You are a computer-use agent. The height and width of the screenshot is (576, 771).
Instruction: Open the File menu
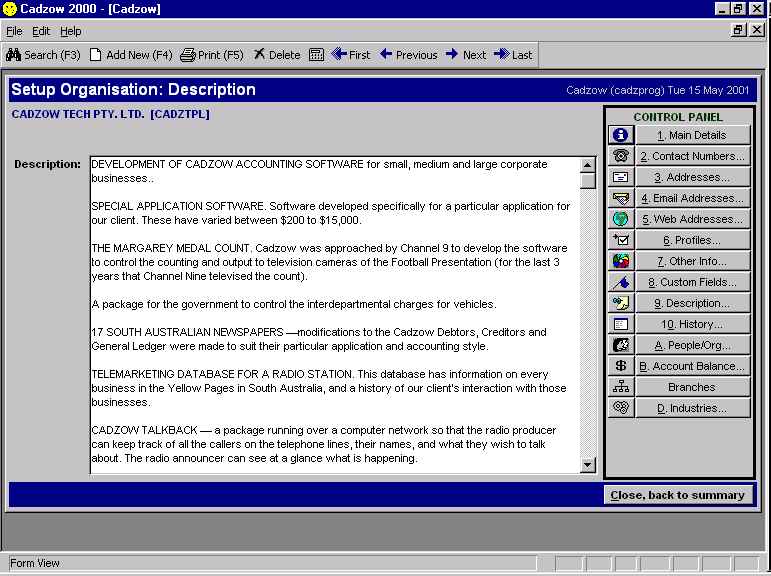(14, 31)
